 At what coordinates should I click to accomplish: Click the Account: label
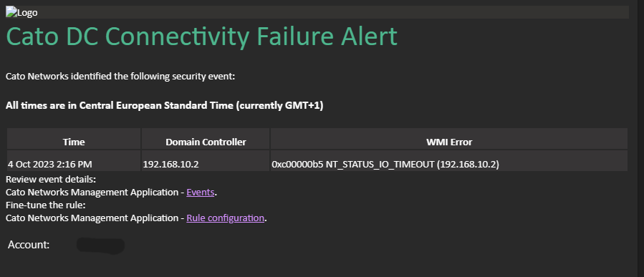click(29, 245)
